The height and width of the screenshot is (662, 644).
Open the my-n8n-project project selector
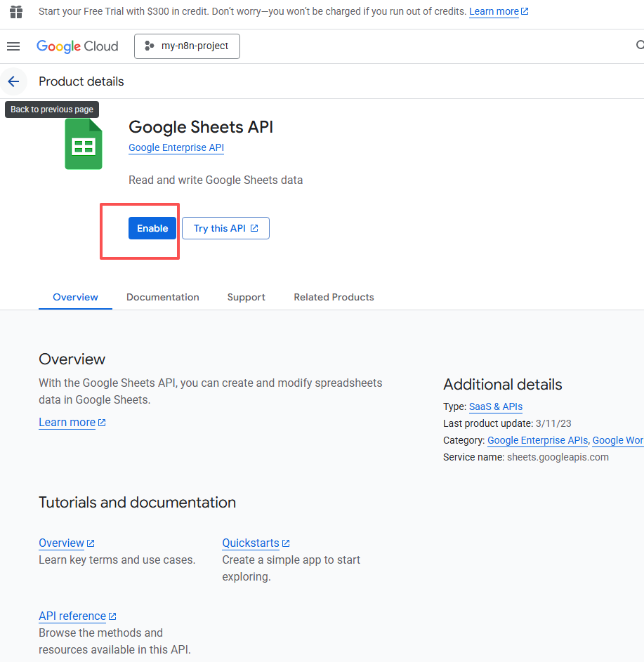187,46
